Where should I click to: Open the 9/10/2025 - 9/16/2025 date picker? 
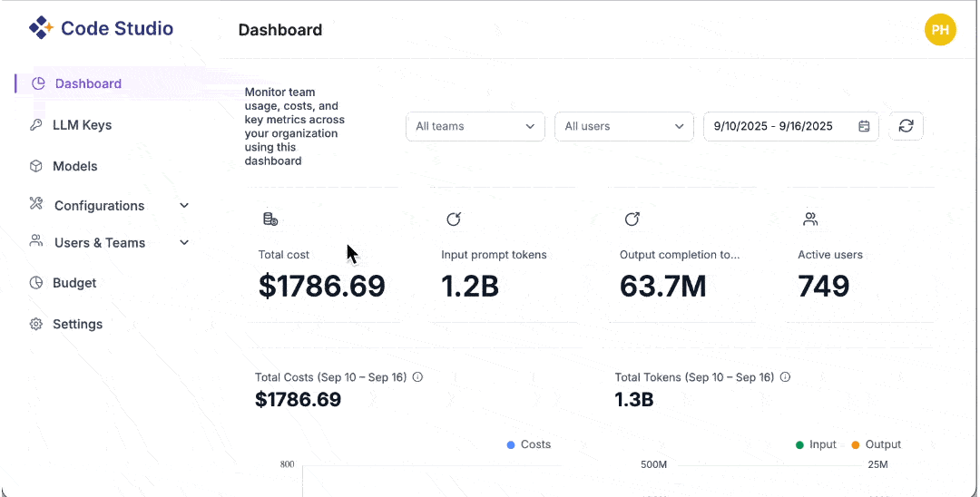pos(790,126)
